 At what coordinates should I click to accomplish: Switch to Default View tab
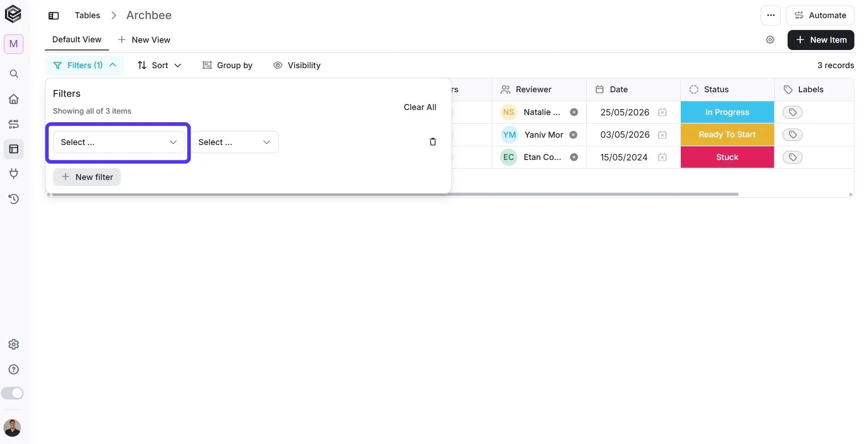point(77,40)
